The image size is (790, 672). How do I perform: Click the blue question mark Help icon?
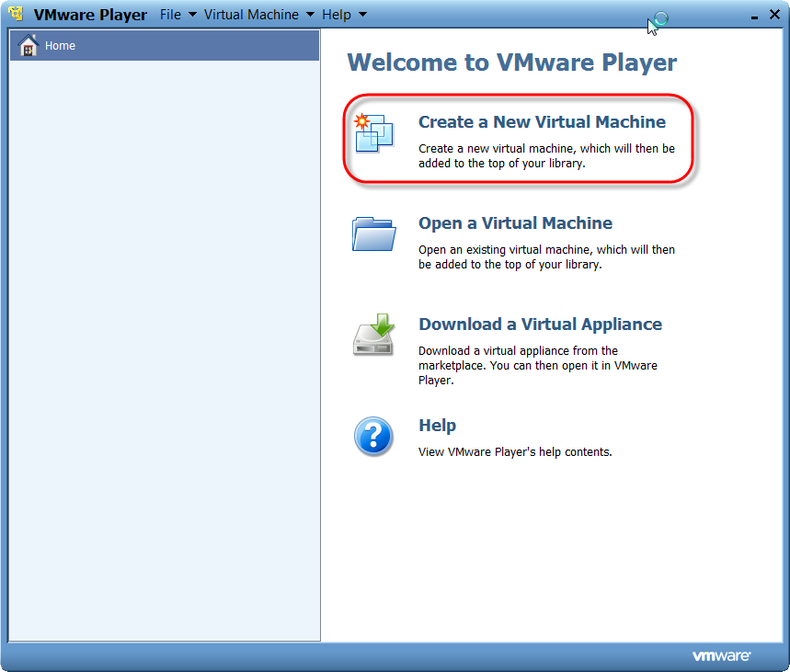[x=373, y=437]
